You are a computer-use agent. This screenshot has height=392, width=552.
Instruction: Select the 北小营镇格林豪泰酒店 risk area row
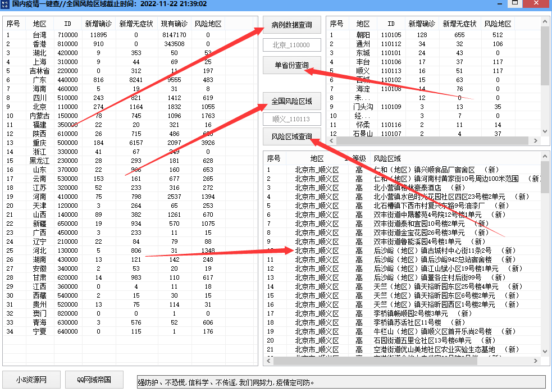pos(402,188)
